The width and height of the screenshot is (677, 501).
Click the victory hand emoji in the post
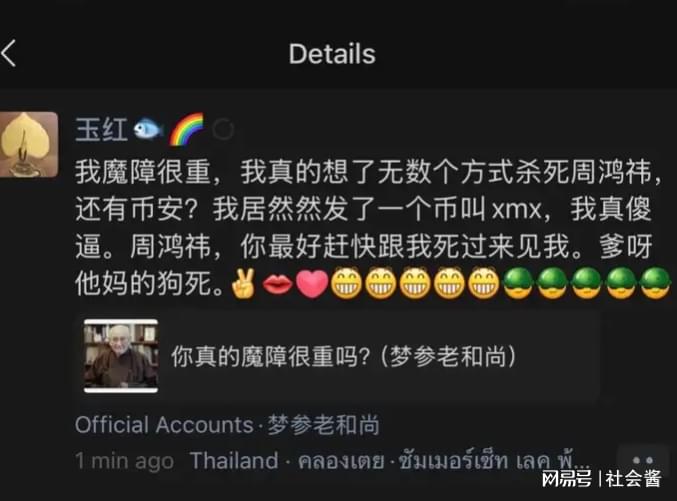243,284
